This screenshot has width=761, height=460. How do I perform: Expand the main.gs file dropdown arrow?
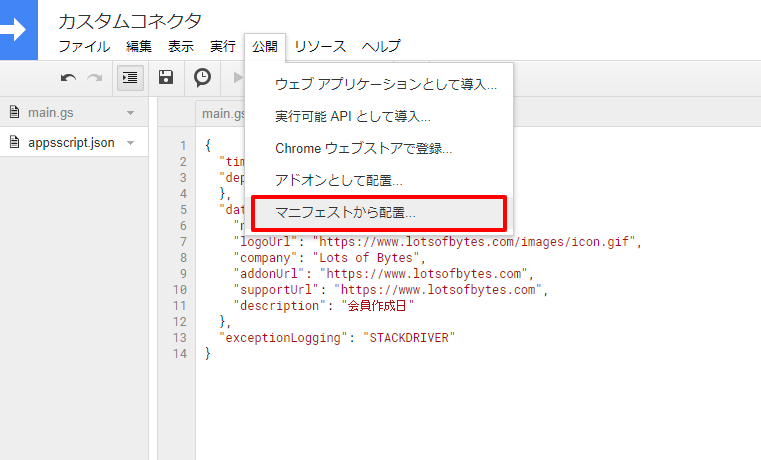pos(131,112)
